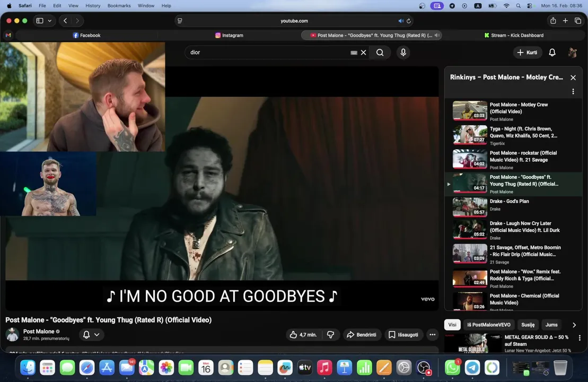Screen dimensions: 588x382
Task: Open Finder from the Dock
Action: point(28,367)
